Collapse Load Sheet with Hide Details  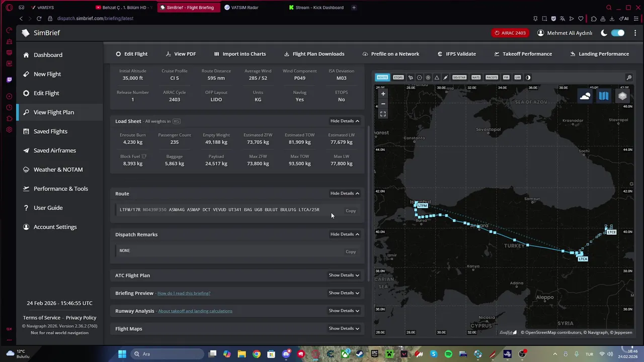coord(345,121)
